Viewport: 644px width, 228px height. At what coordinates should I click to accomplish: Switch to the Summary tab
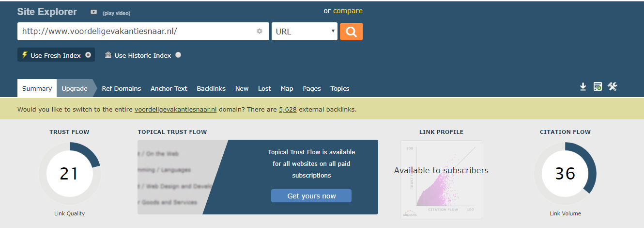tap(37, 88)
